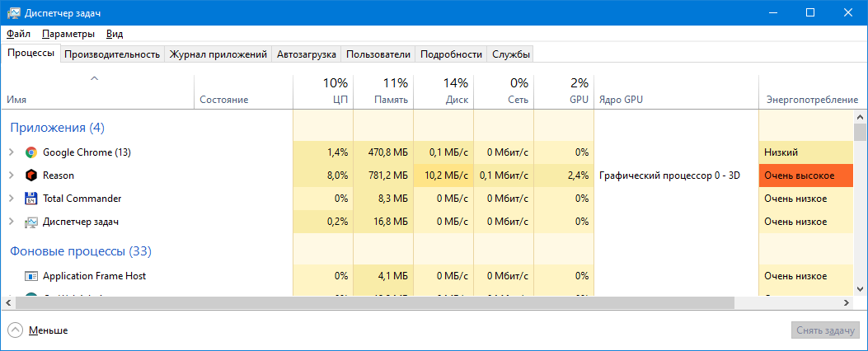
Task: Expand the Total Commander process entry
Action: pyautogui.click(x=11, y=199)
